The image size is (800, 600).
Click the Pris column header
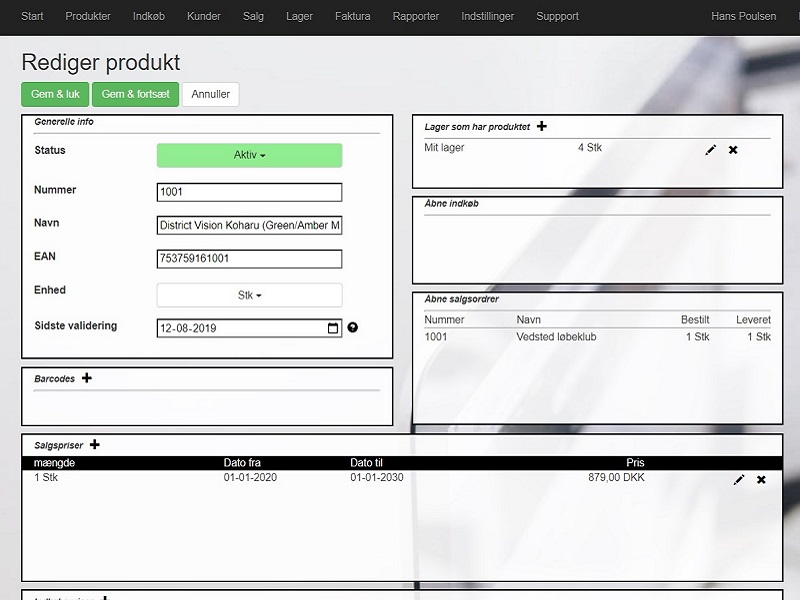click(x=635, y=463)
